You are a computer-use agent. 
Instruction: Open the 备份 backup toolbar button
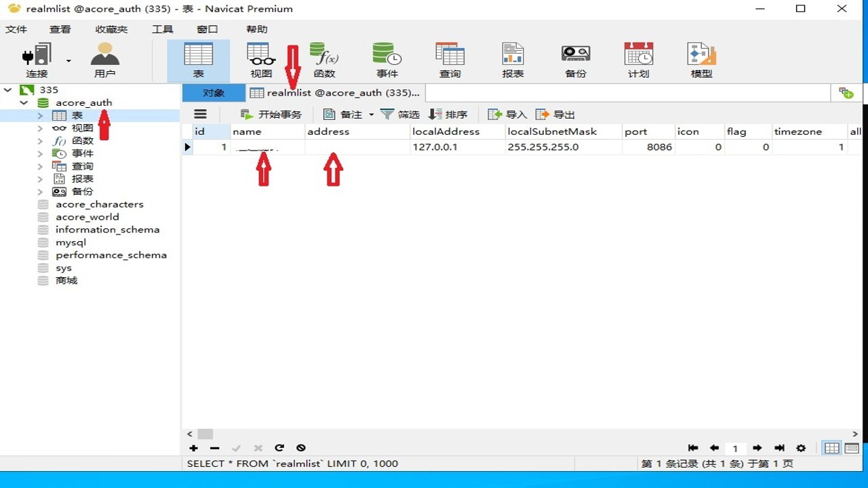tap(575, 61)
